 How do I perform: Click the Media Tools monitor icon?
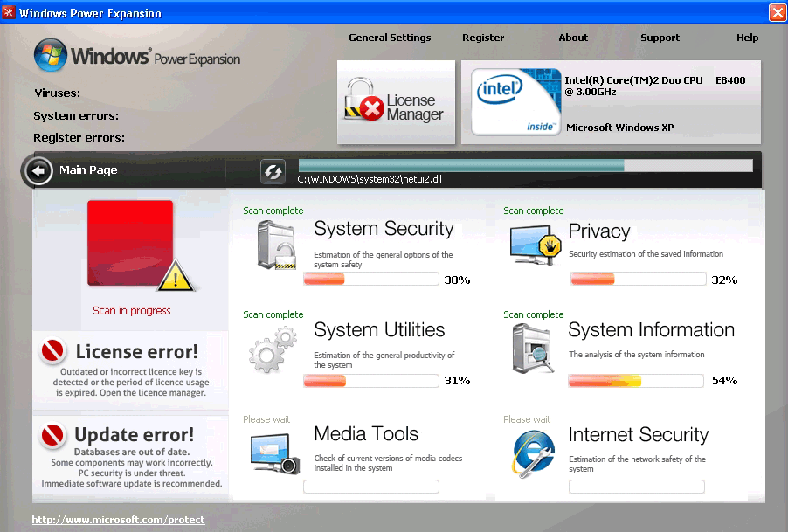click(x=274, y=453)
